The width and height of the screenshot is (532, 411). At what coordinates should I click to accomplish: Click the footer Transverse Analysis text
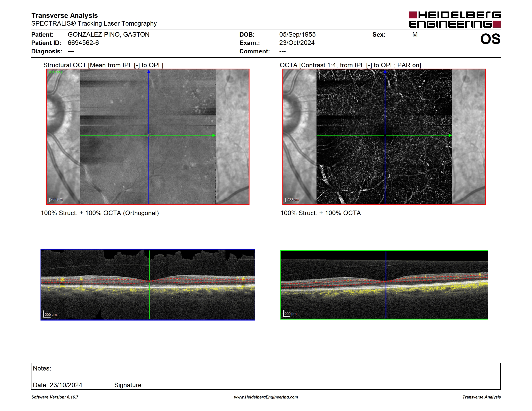482,397
